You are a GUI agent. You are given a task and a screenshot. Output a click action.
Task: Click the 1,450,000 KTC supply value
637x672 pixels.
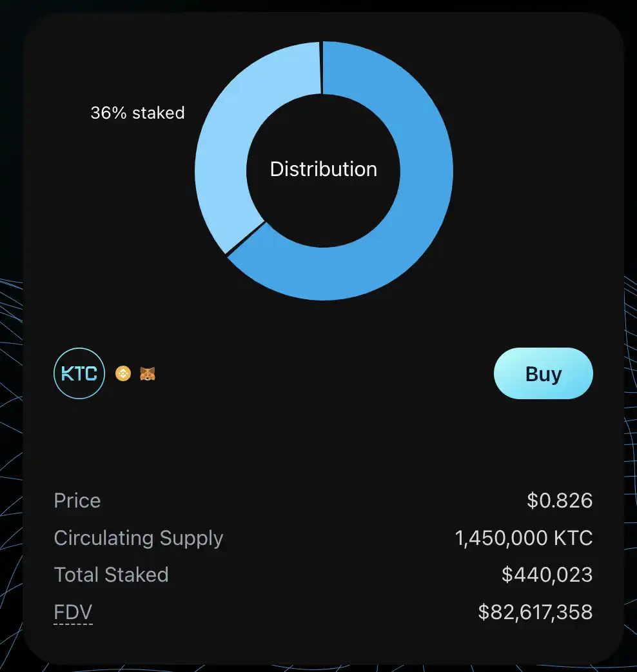(524, 538)
